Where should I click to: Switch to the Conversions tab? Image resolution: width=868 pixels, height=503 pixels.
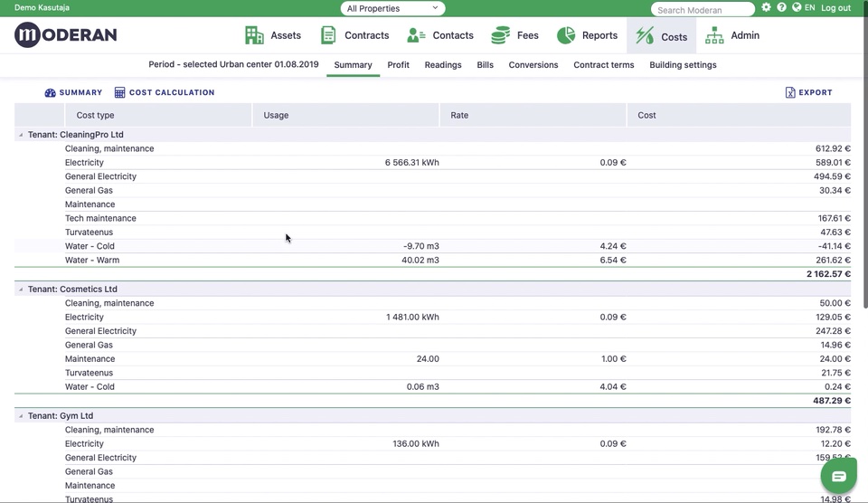[x=533, y=65]
